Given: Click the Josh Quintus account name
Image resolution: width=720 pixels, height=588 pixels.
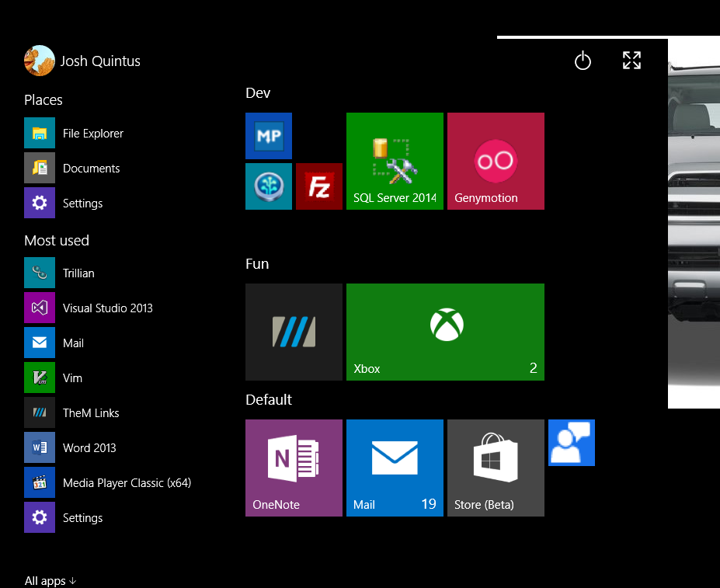Looking at the screenshot, I should click(100, 61).
